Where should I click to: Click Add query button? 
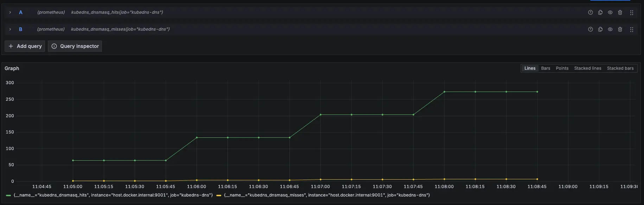point(25,46)
